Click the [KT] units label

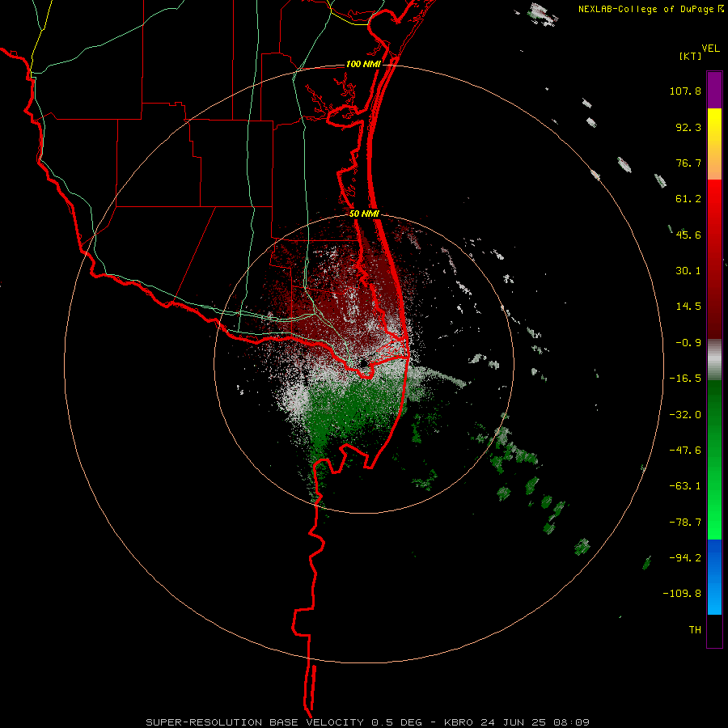[690, 56]
